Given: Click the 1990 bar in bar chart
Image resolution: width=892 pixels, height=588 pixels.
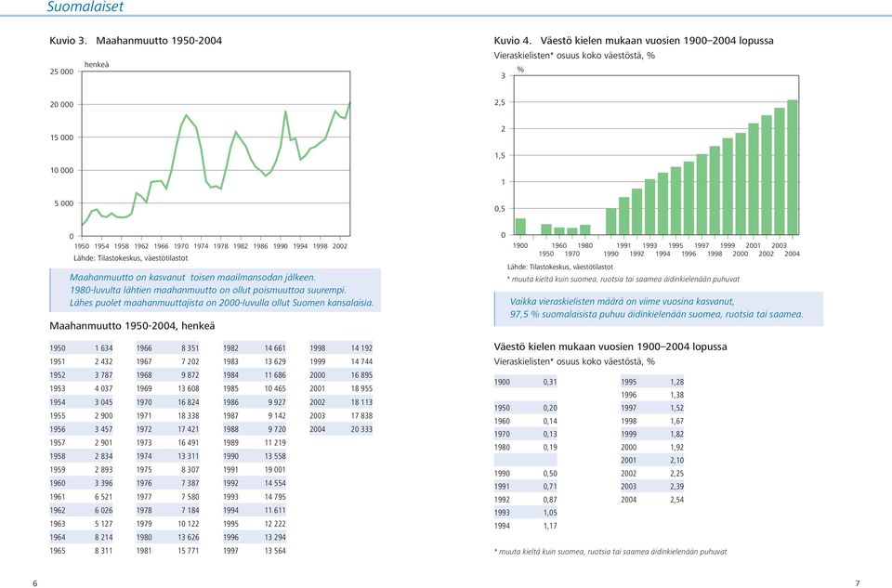Looking at the screenshot, I should point(611,222).
